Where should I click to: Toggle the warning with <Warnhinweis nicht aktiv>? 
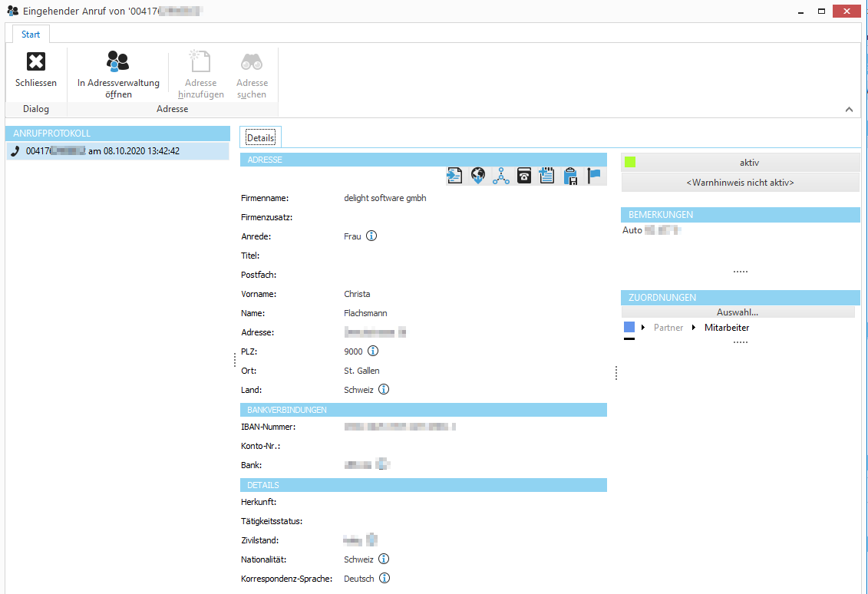click(739, 181)
